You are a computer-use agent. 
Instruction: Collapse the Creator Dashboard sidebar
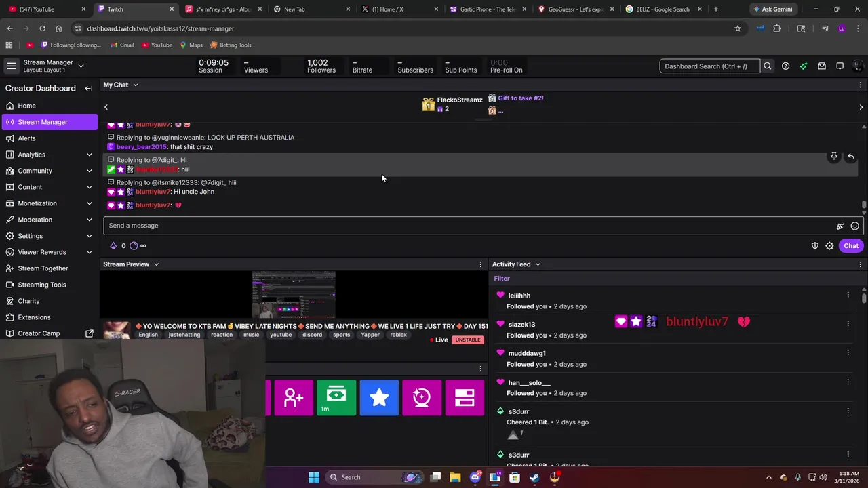pos(88,88)
